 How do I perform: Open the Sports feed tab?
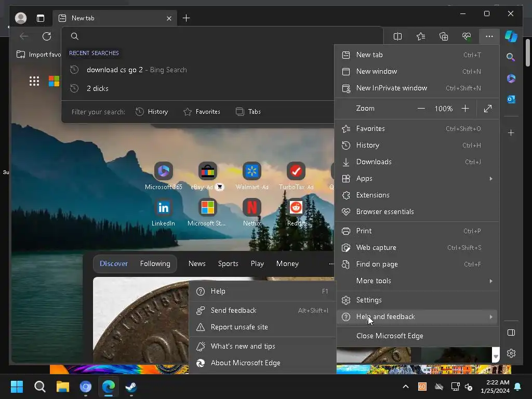[x=228, y=263]
